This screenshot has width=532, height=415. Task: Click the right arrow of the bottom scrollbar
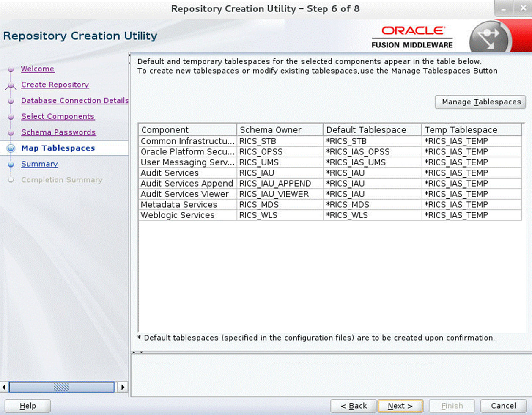tap(123, 387)
